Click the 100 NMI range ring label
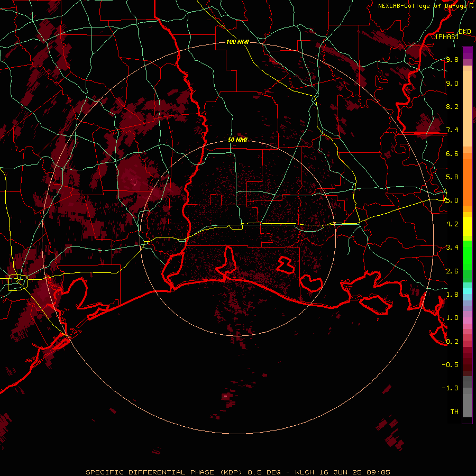476x476 pixels. (x=237, y=42)
